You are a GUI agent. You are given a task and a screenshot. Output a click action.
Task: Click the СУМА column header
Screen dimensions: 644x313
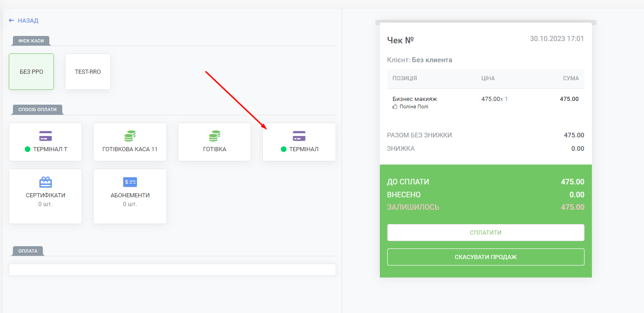point(571,78)
